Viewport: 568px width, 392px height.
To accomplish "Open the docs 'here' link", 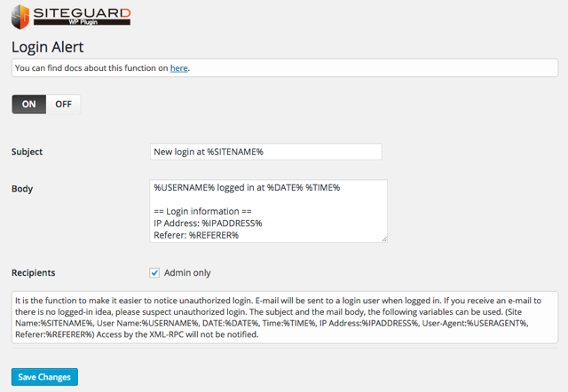I will click(x=179, y=68).
